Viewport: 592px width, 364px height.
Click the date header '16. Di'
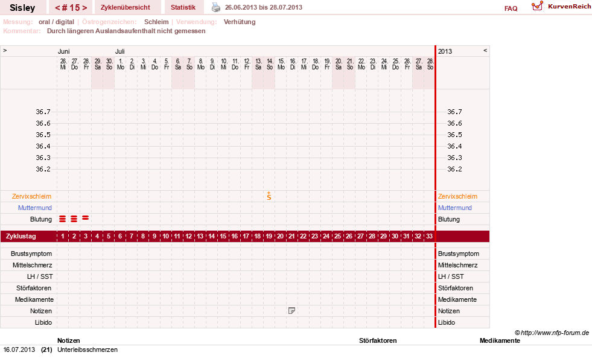[x=293, y=64]
